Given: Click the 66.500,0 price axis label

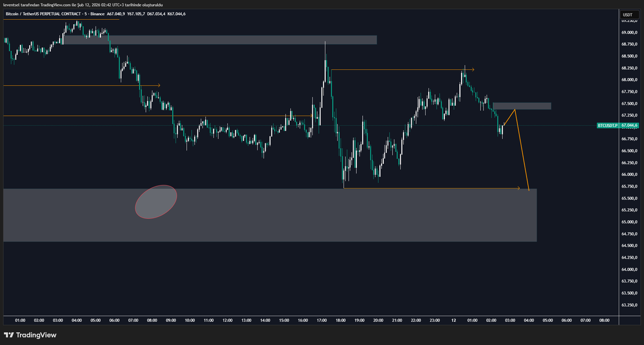Looking at the screenshot, I should pyautogui.click(x=629, y=151).
